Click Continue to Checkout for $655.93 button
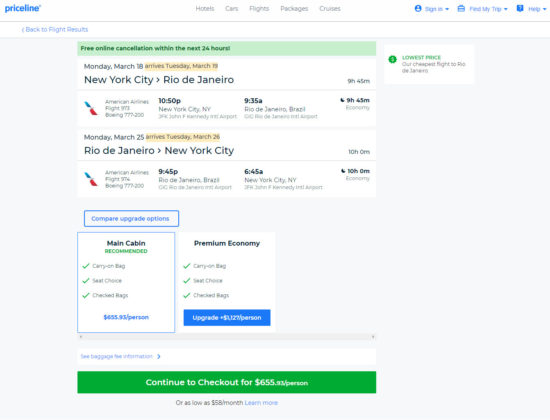Viewport: 550px width, 420px height. tap(227, 382)
